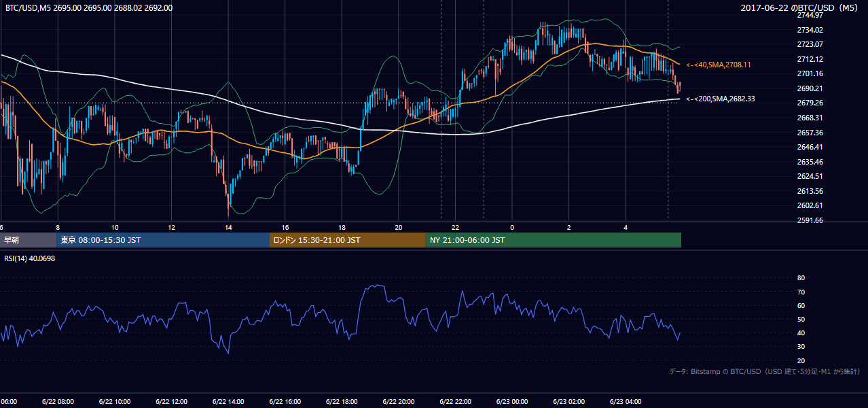
Task: Click the RSI 30 level label
Action: 801,347
